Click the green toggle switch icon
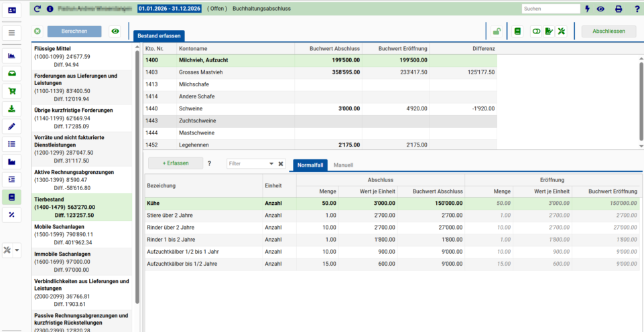 (536, 31)
